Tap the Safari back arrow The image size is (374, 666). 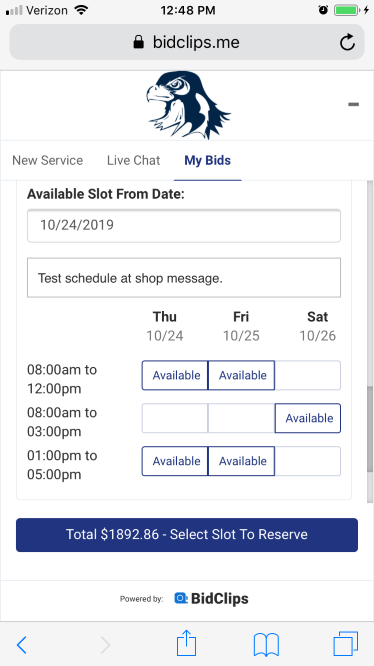[x=22, y=645]
